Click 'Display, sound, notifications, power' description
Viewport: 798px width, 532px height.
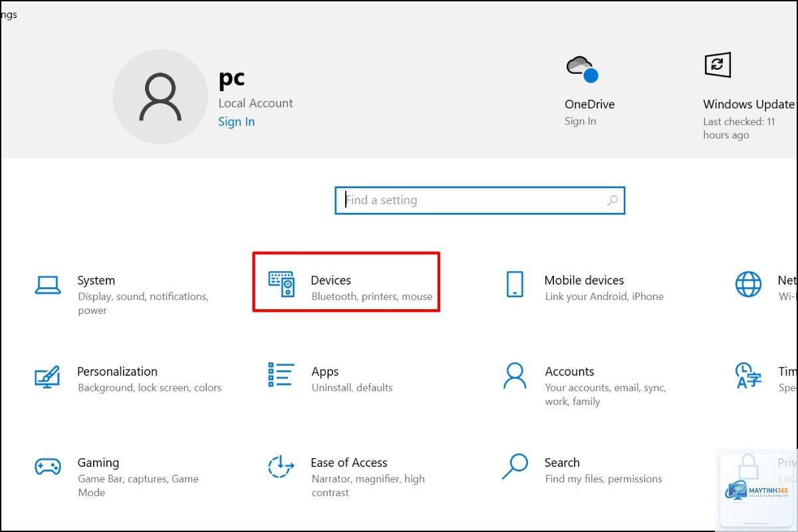tap(143, 303)
